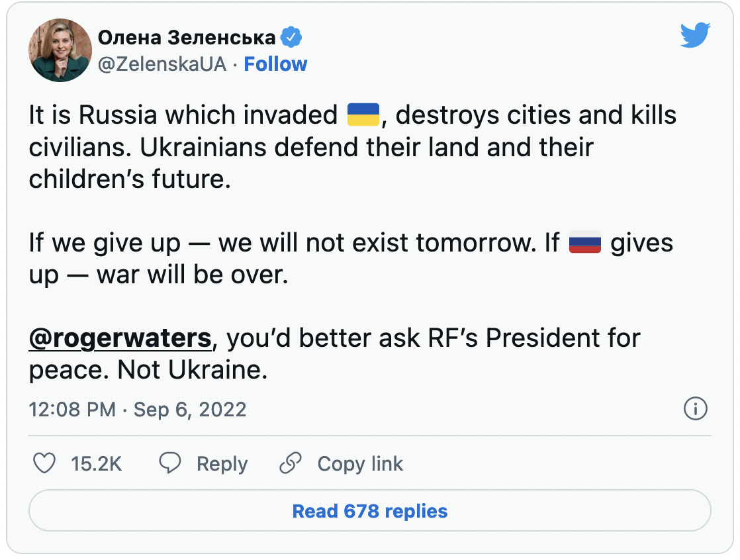Click the "If we give up" paragraph

click(x=265, y=259)
